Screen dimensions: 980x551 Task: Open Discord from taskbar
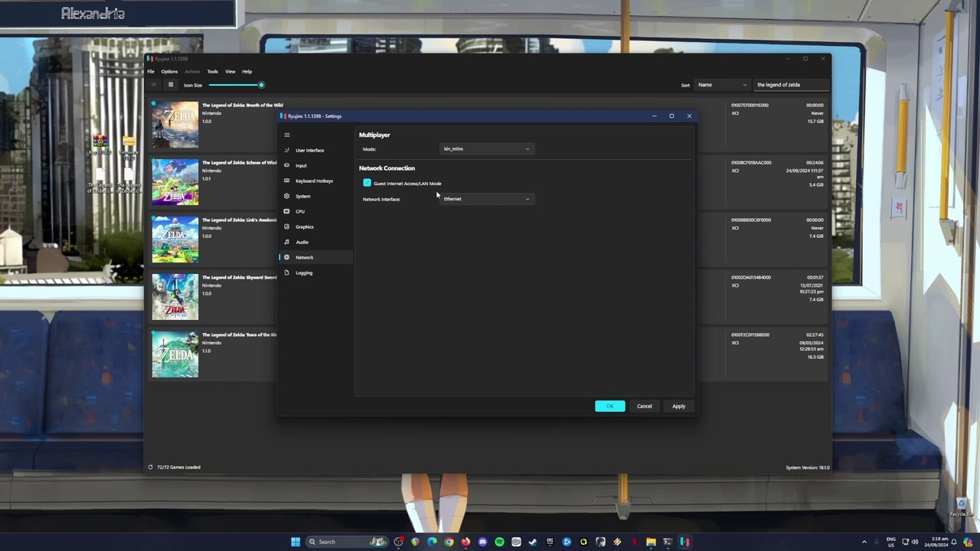pyautogui.click(x=482, y=542)
